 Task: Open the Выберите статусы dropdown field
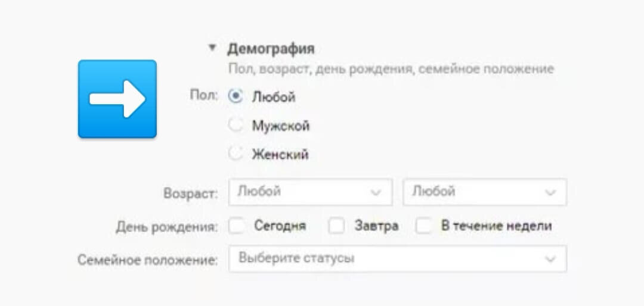[x=398, y=259]
